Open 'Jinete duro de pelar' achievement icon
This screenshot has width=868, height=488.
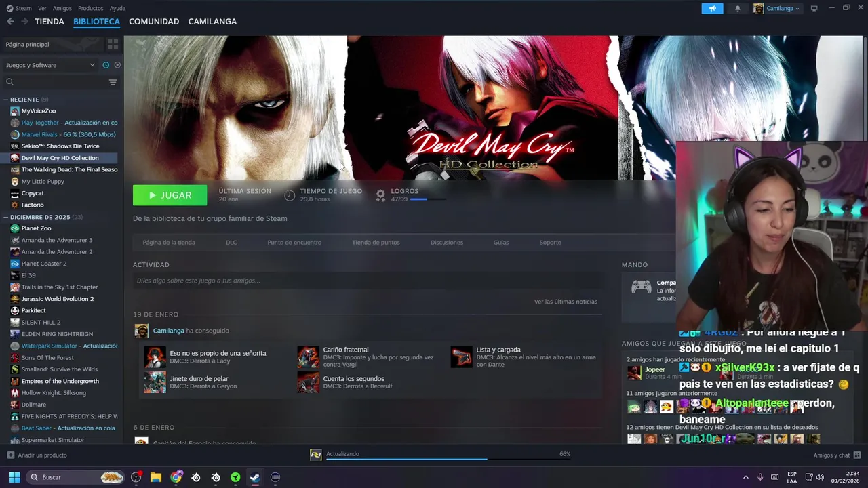[x=155, y=382]
